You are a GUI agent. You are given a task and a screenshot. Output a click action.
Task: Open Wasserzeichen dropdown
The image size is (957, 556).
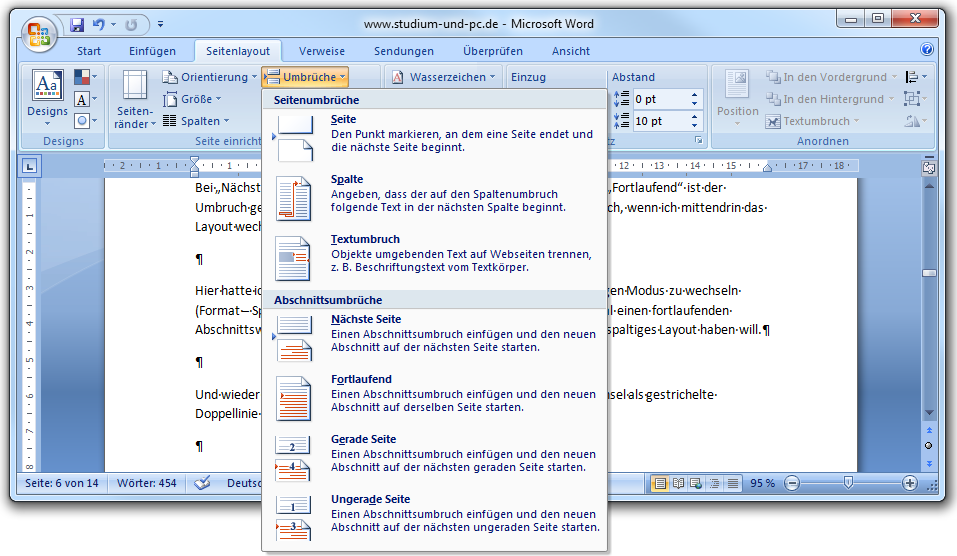pyautogui.click(x=444, y=77)
